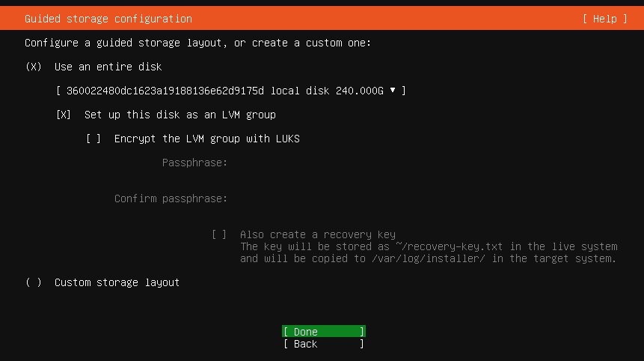Open the Help menu in header

tap(604, 19)
